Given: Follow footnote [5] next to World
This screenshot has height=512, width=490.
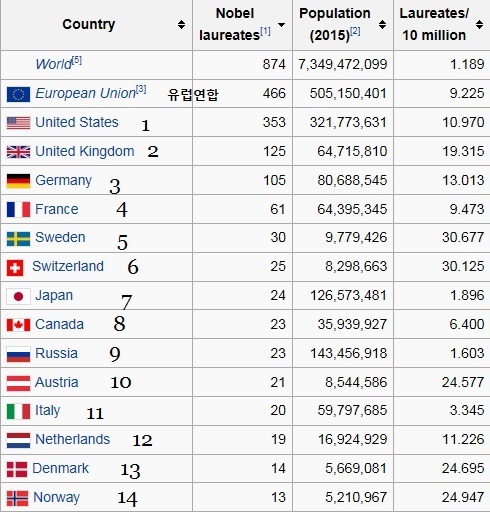Looking at the screenshot, I should [x=77, y=60].
